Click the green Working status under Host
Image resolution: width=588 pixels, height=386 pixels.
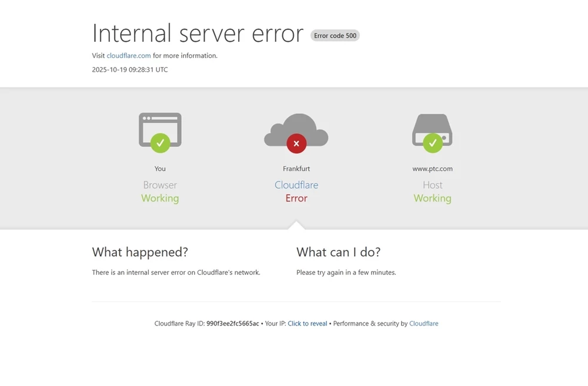click(432, 198)
